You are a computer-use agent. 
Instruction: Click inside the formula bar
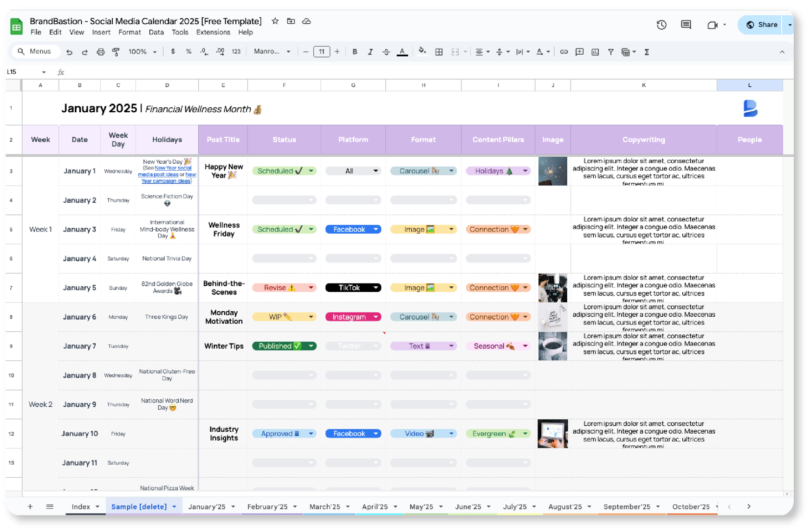(186, 72)
